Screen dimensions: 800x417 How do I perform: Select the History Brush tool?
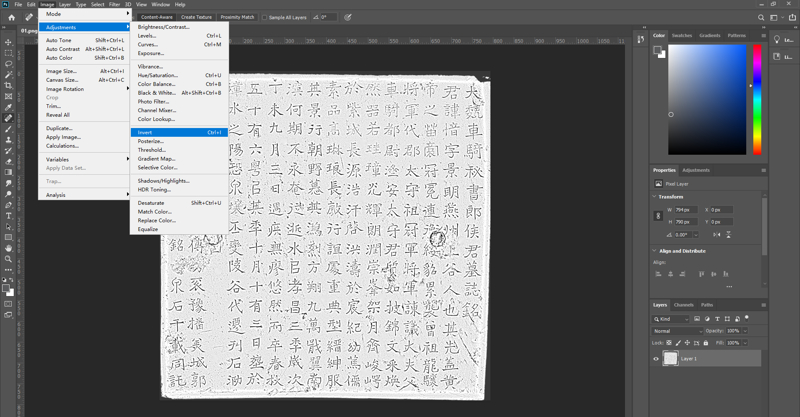[8, 151]
